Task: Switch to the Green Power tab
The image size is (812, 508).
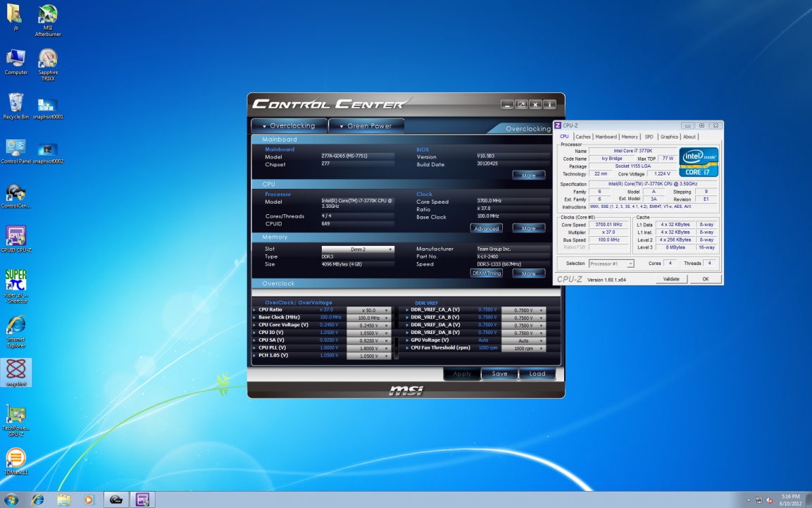Action: click(366, 126)
